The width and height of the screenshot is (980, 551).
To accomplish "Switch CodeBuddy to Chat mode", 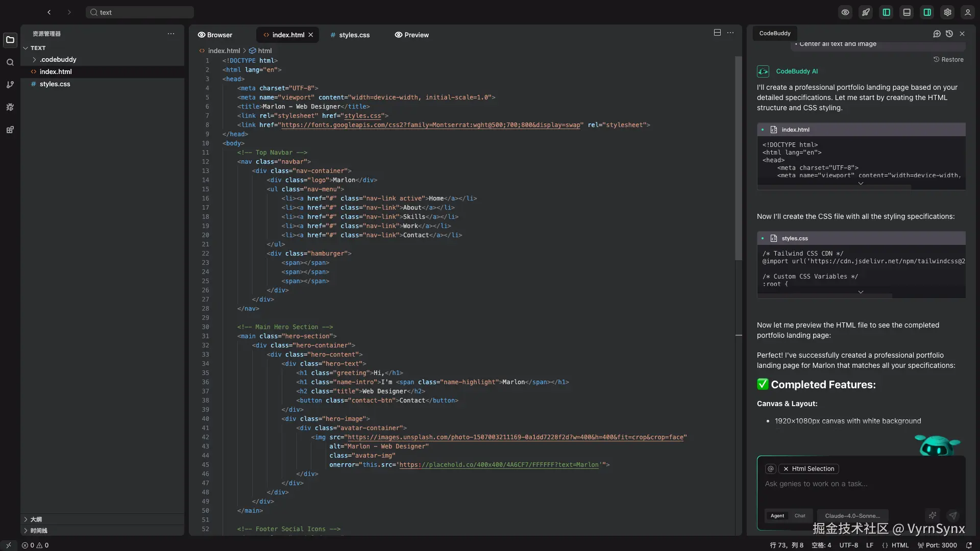I will (x=800, y=516).
